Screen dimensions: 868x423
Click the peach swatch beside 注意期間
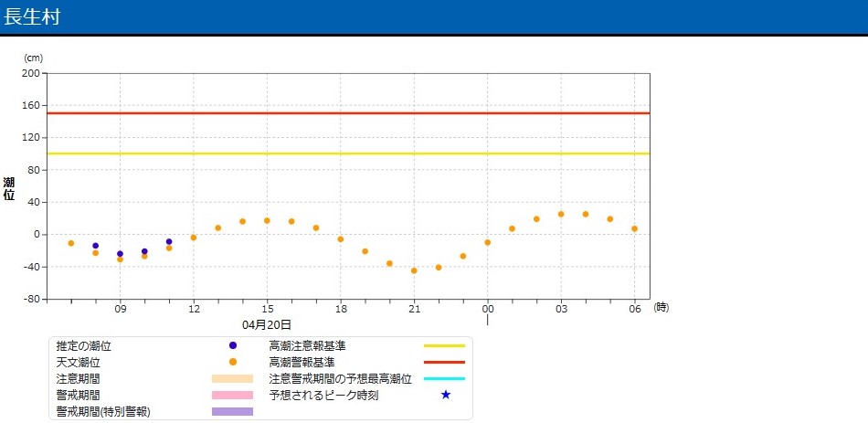tap(232, 379)
